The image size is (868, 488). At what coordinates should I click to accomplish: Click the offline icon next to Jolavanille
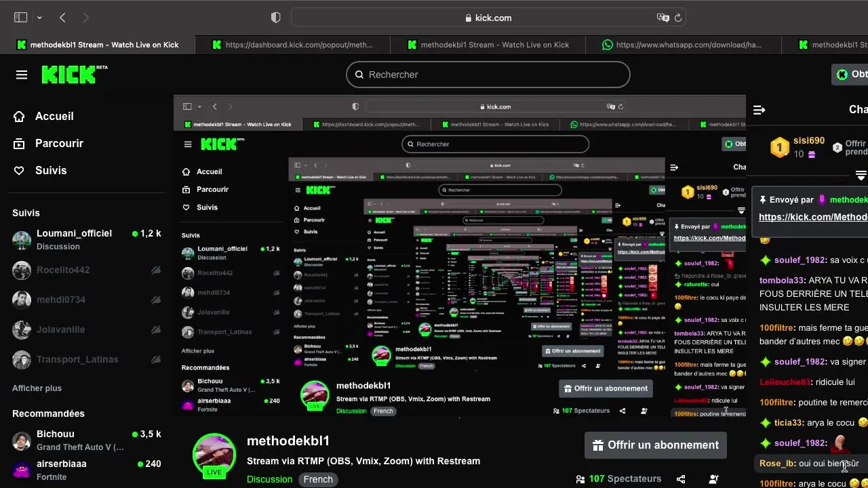(x=155, y=329)
